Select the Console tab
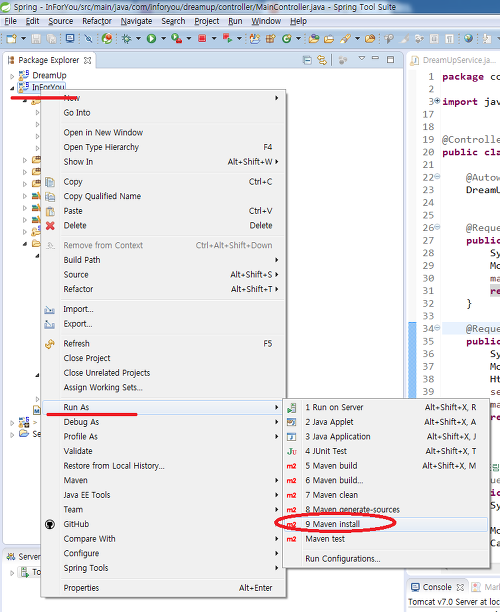 (437, 587)
